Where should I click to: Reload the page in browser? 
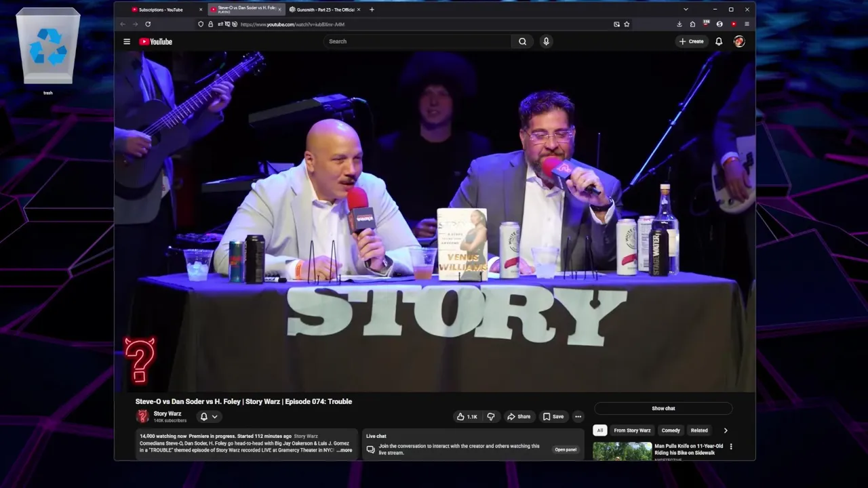[148, 24]
